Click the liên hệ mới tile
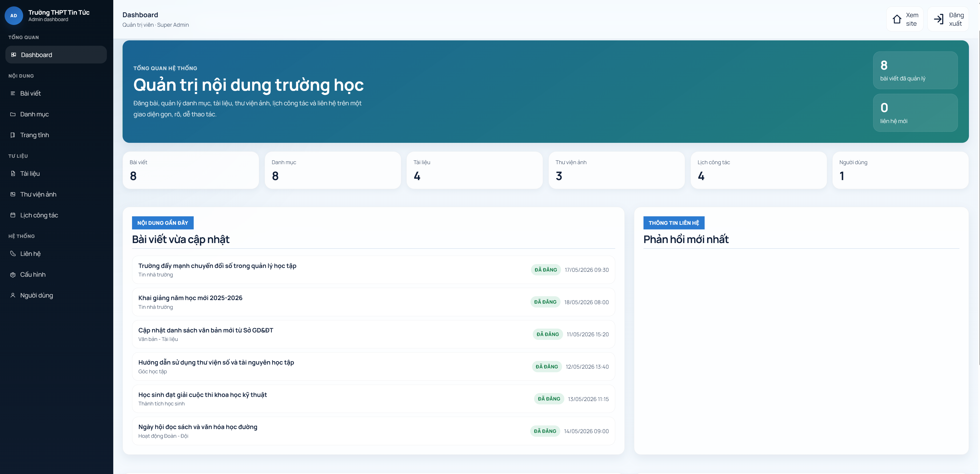The width and height of the screenshot is (980, 474). (x=915, y=113)
